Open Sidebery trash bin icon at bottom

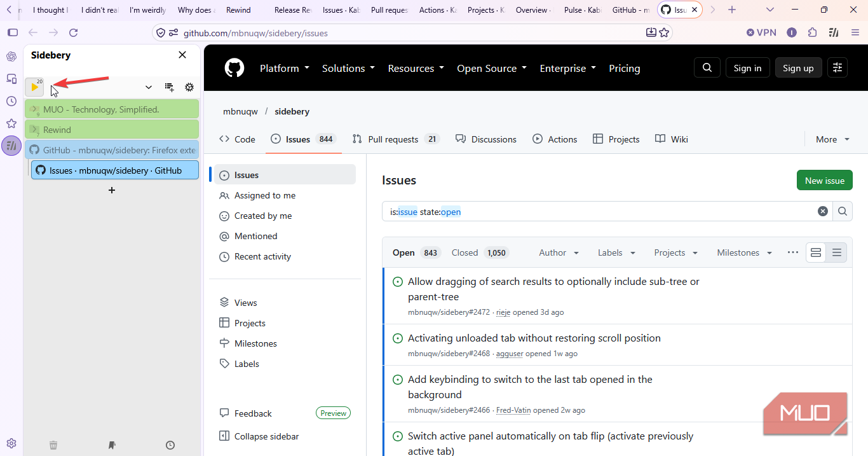(53, 445)
